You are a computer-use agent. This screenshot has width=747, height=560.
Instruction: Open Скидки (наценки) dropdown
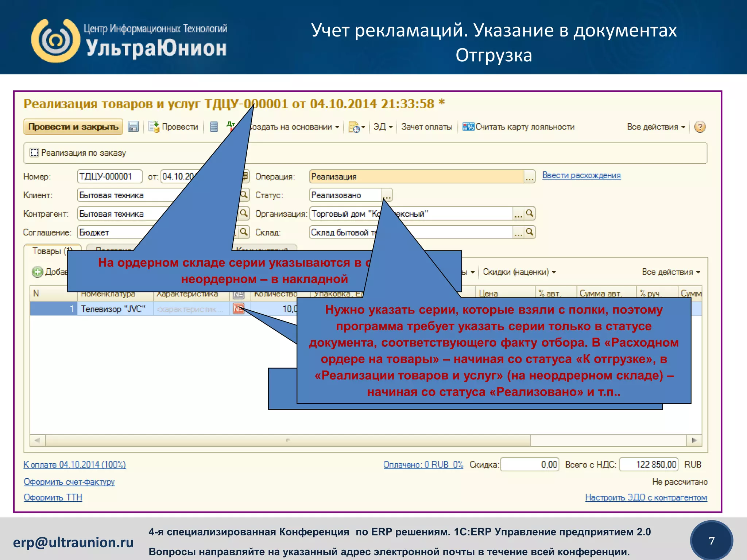pyautogui.click(x=519, y=272)
